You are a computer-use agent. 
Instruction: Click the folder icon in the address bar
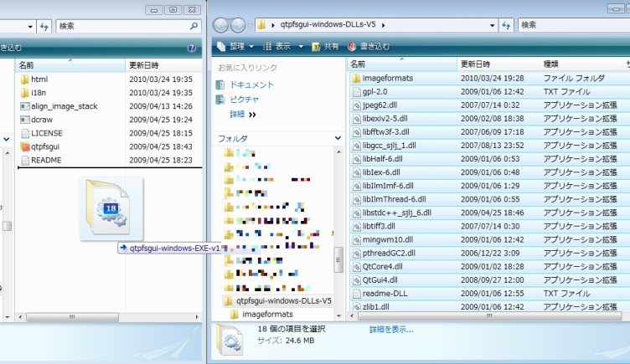[261, 25]
